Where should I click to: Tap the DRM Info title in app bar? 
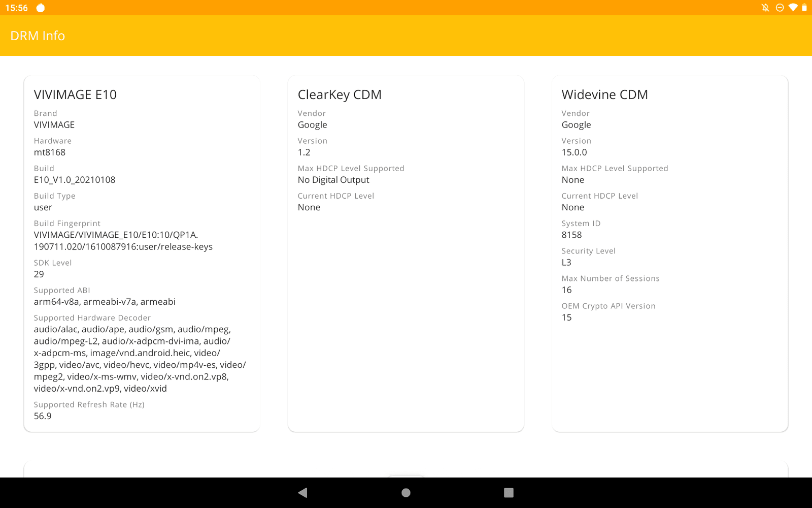click(x=38, y=36)
